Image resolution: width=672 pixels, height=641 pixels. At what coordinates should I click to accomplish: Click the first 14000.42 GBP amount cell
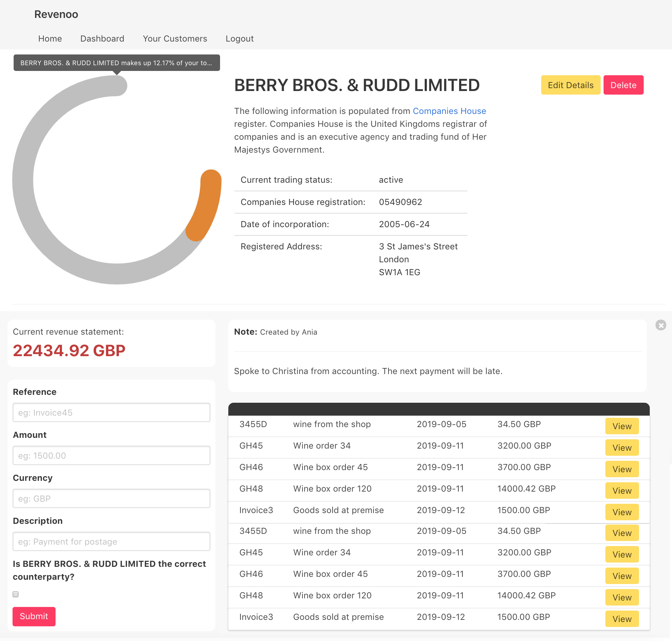click(526, 489)
